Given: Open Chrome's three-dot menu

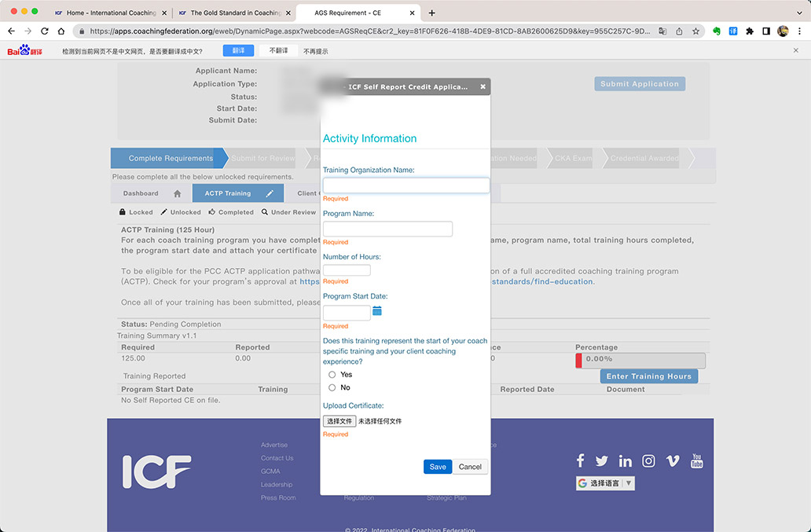Looking at the screenshot, I should (x=799, y=31).
